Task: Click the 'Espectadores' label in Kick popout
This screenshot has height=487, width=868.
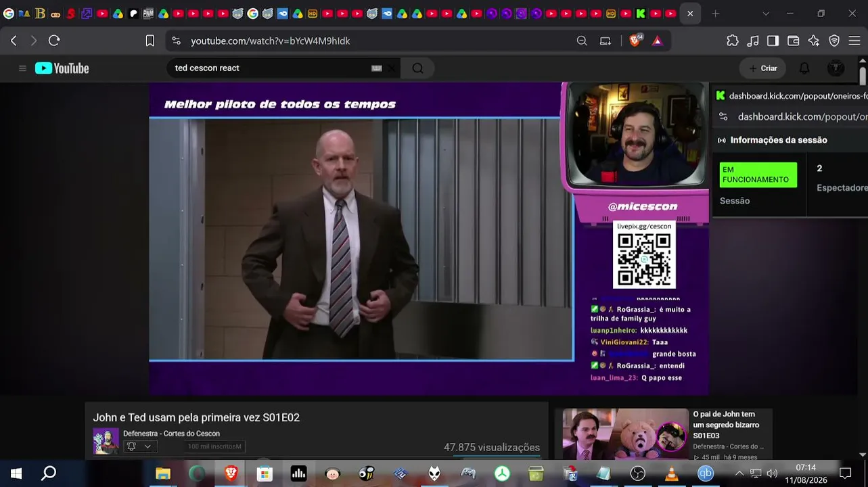Action: click(842, 188)
